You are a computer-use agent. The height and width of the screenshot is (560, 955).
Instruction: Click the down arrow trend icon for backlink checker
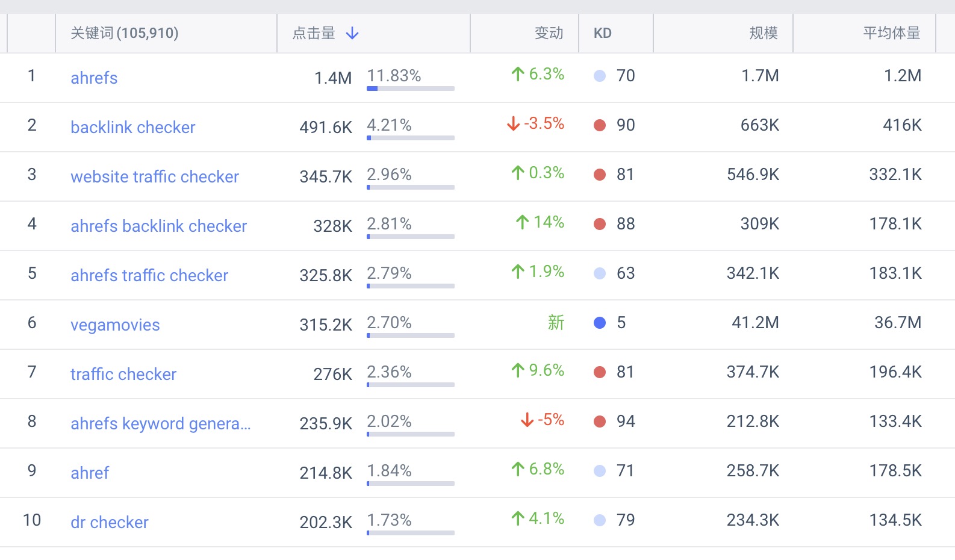click(513, 123)
